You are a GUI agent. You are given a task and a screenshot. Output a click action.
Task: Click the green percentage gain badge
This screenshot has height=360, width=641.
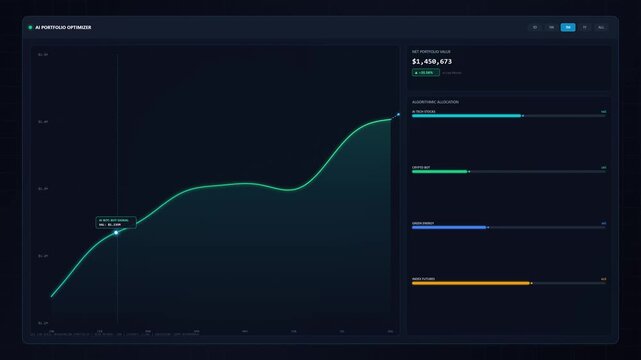tap(426, 73)
